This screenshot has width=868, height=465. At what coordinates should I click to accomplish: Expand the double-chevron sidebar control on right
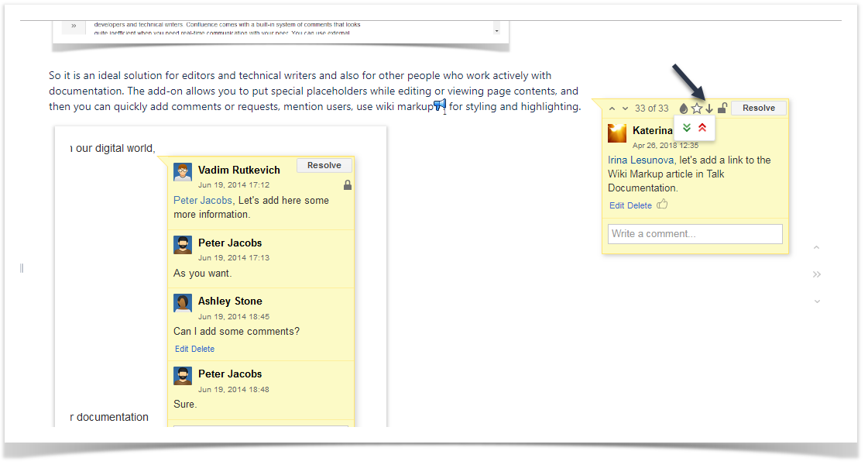click(x=816, y=274)
